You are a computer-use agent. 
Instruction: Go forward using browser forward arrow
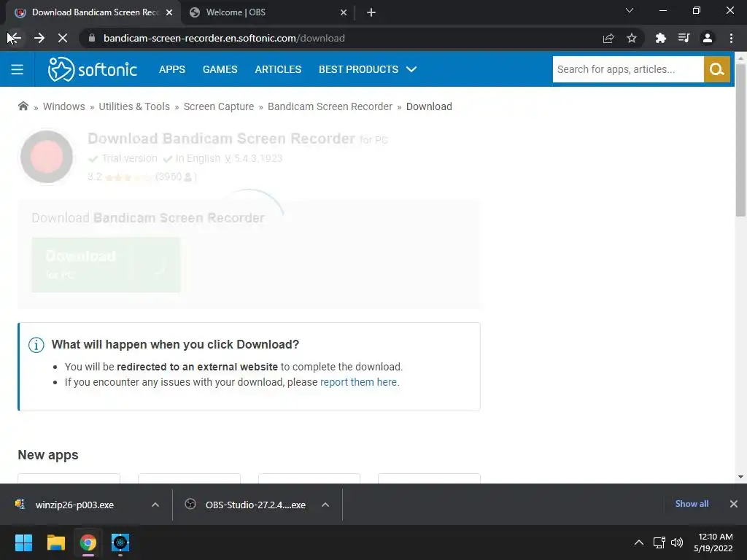coord(39,38)
